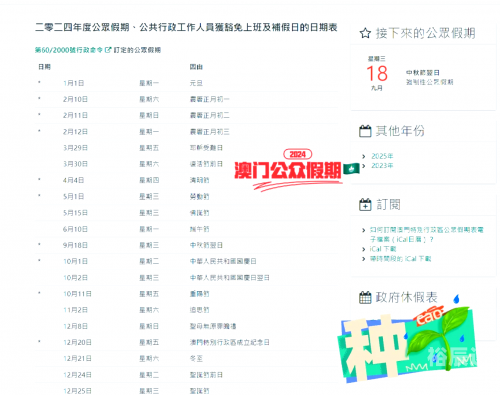The image size is (500, 395).
Task: Click the 5月1日 date cell
Action: pyautogui.click(x=73, y=197)
